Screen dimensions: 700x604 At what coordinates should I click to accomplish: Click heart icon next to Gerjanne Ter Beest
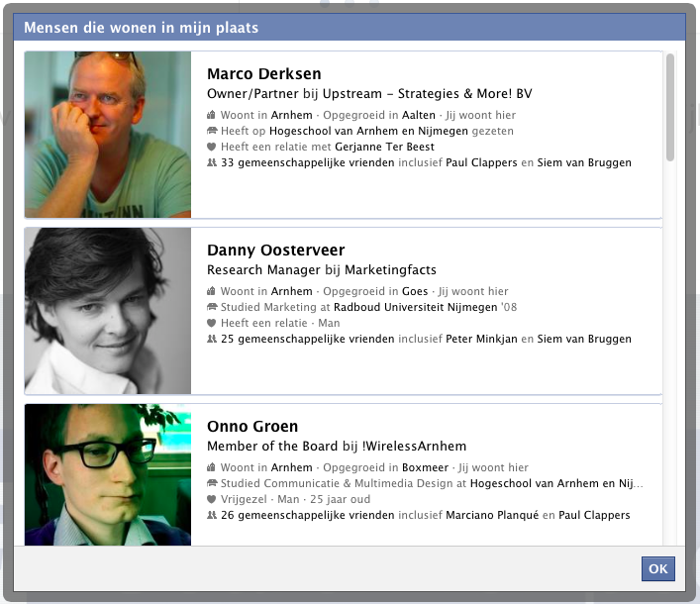[x=211, y=147]
